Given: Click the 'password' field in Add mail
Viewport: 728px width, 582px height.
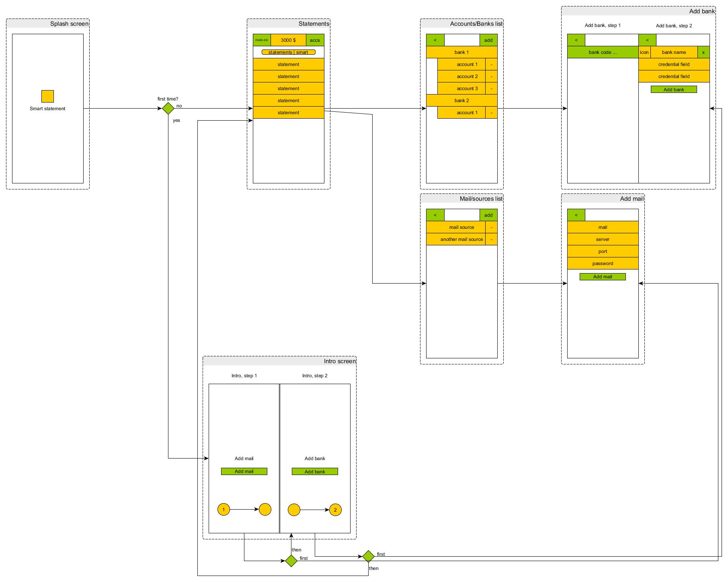Looking at the screenshot, I should [603, 263].
